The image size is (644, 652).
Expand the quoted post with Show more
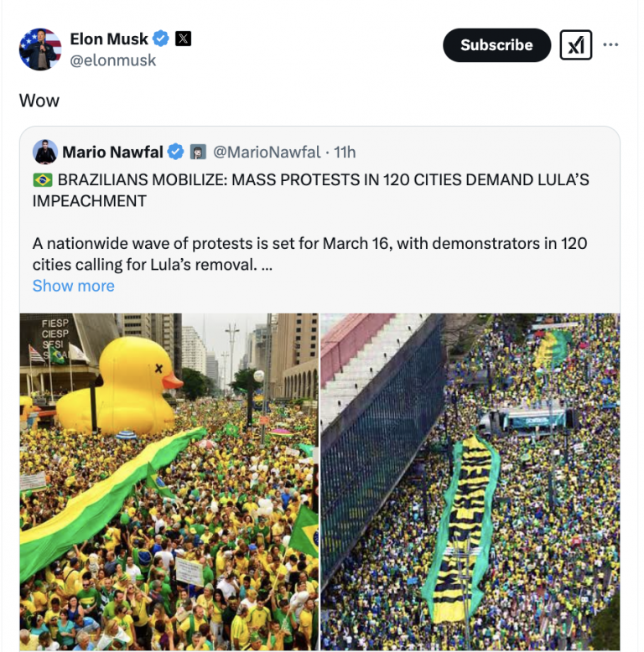[x=73, y=286]
